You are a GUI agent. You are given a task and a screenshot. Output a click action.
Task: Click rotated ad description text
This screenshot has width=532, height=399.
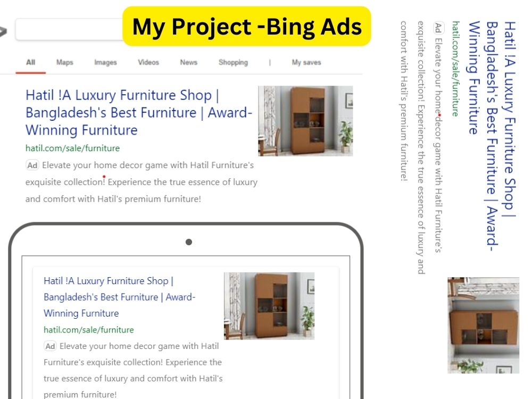[421, 147]
